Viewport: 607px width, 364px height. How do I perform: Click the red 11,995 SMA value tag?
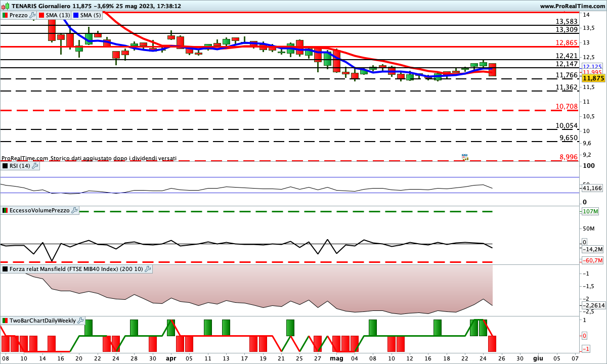pyautogui.click(x=592, y=72)
